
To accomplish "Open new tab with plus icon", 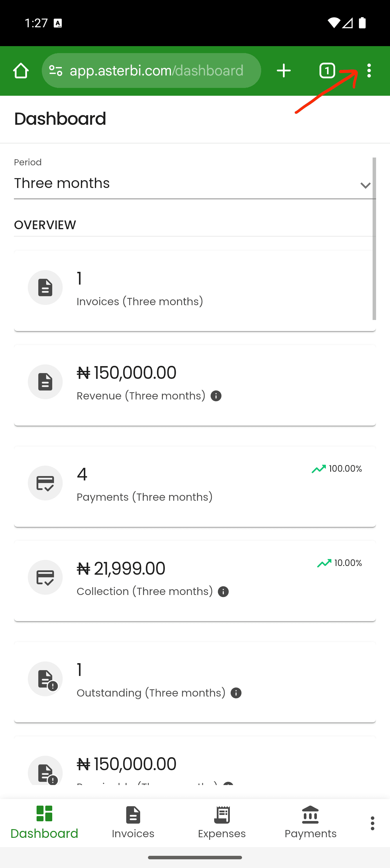I will (x=284, y=71).
